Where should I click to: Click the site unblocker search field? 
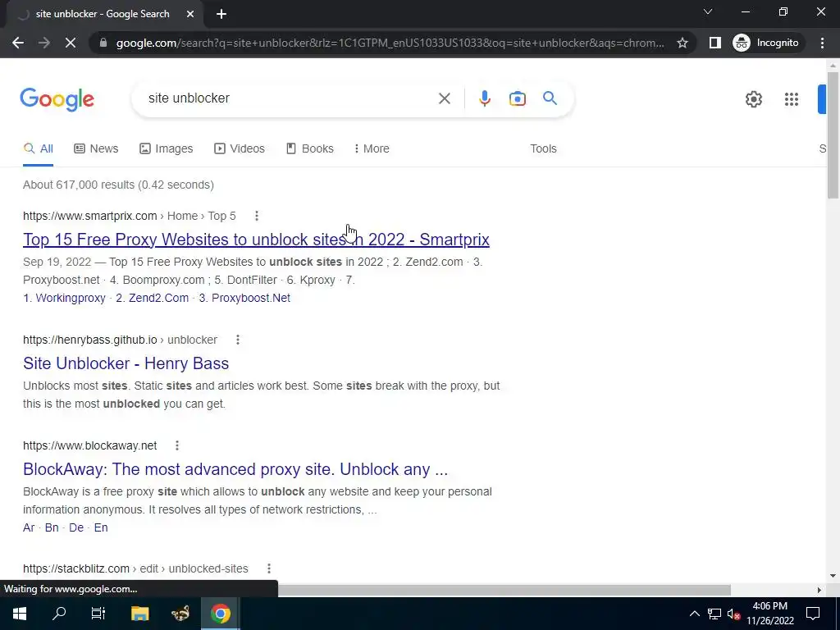290,98
